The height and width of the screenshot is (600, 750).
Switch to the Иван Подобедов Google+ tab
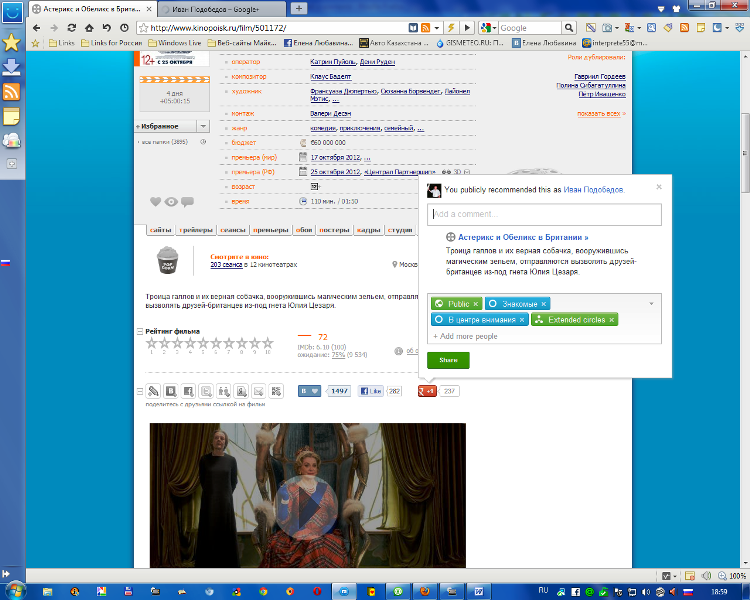point(221,9)
